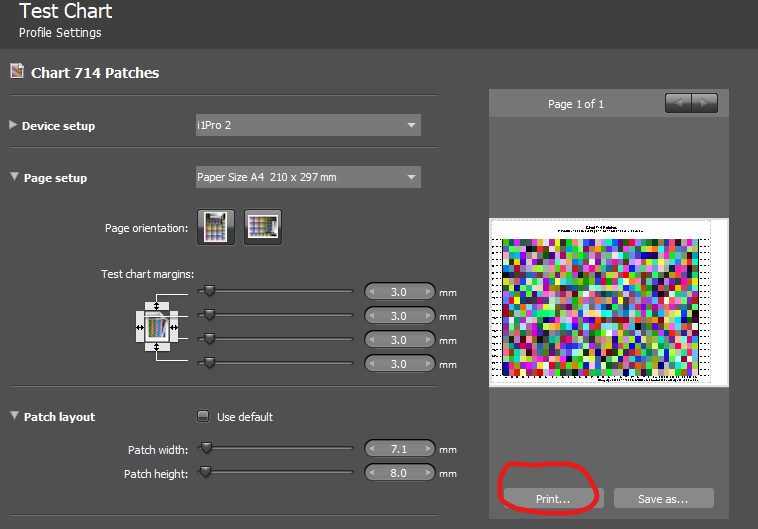758x529 pixels.
Task: Select landscape page orientation icon
Action: [x=263, y=227]
